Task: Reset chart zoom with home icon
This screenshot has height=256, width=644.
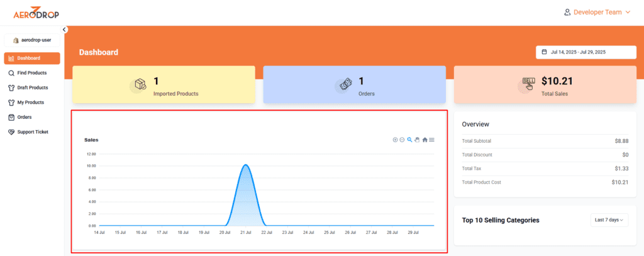Action: [425, 140]
